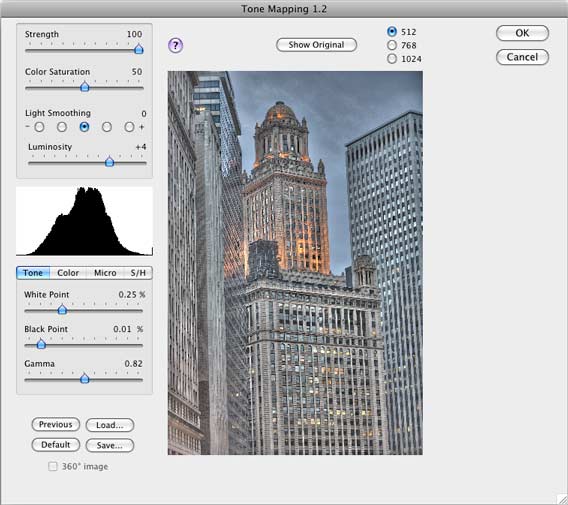
Task: Click the Strength slider handle
Action: 139,49
